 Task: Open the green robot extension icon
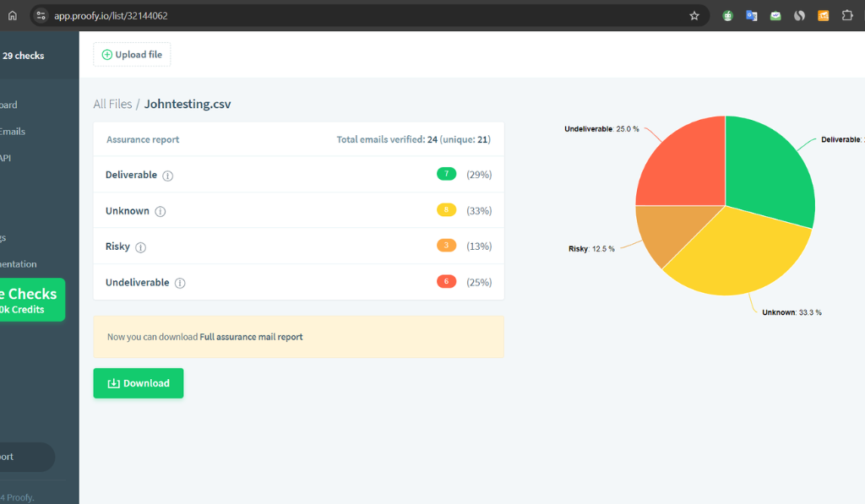pos(727,15)
